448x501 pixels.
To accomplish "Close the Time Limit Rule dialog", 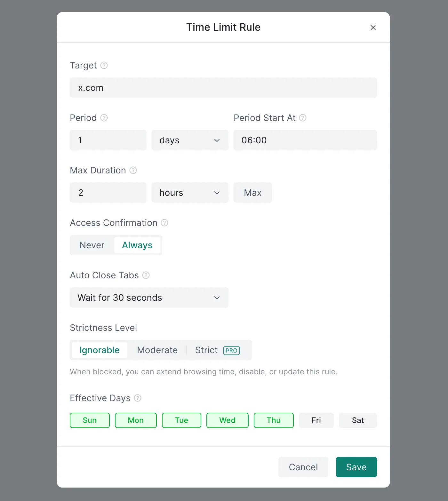I will tap(373, 28).
